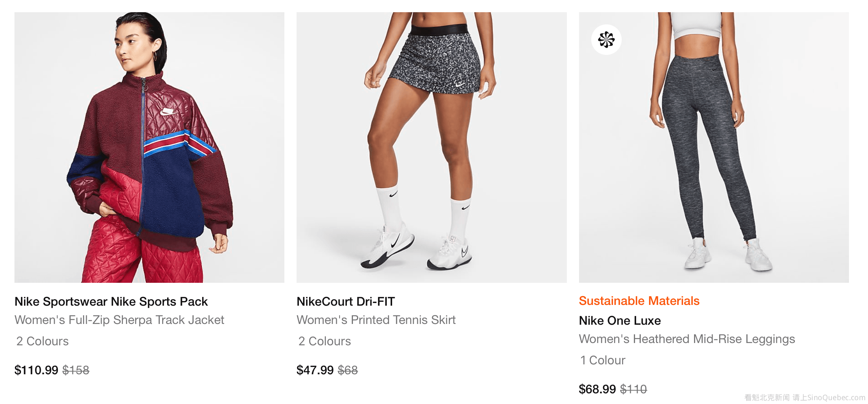Click Women's Full-Zip Sherpa Track Jacket subtitle
Image resolution: width=868 pixels, height=404 pixels.
(x=119, y=320)
